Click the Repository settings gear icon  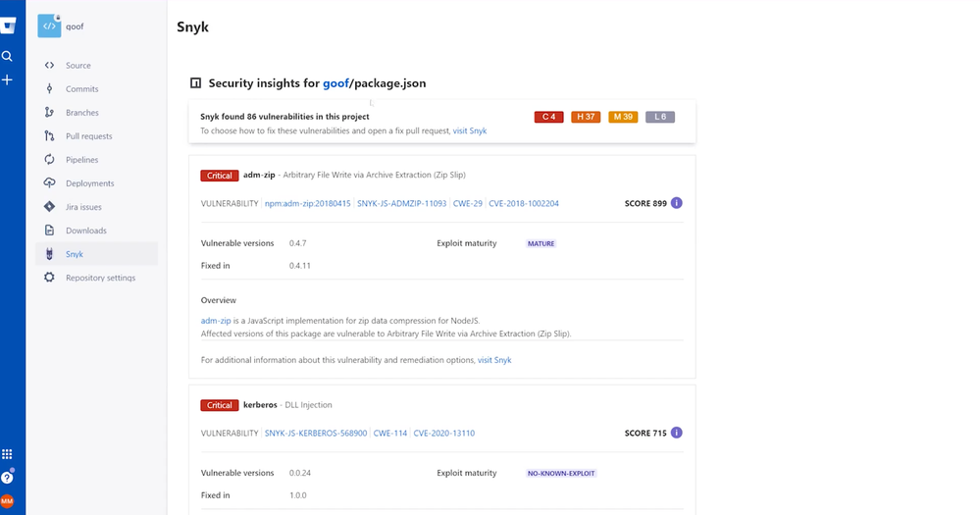coord(49,278)
